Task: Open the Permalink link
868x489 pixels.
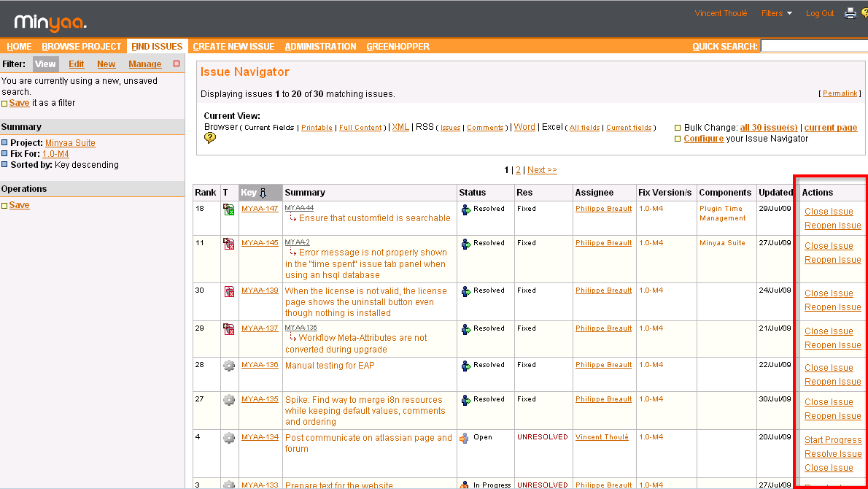Action: 840,93
